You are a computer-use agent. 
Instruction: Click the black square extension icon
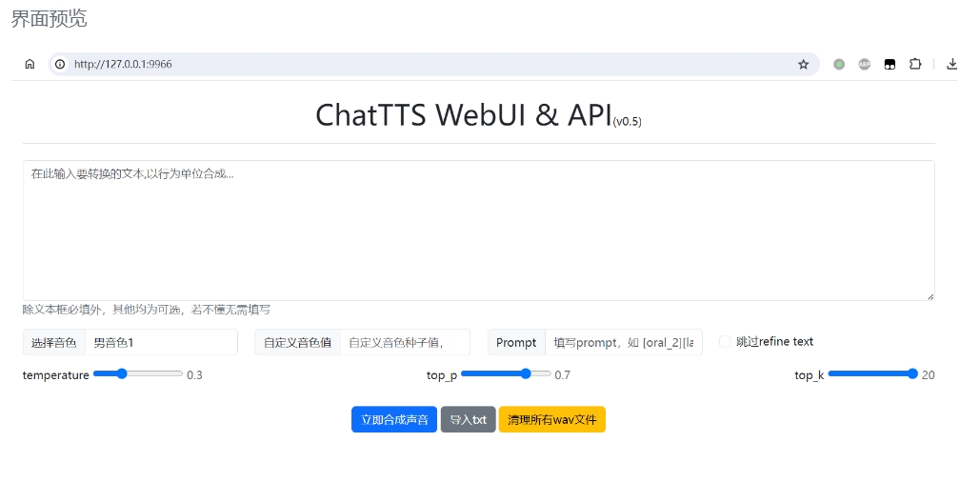coord(890,65)
